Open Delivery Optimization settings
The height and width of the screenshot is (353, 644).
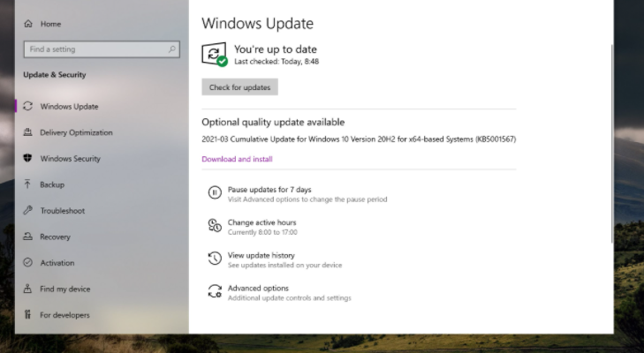click(x=76, y=132)
